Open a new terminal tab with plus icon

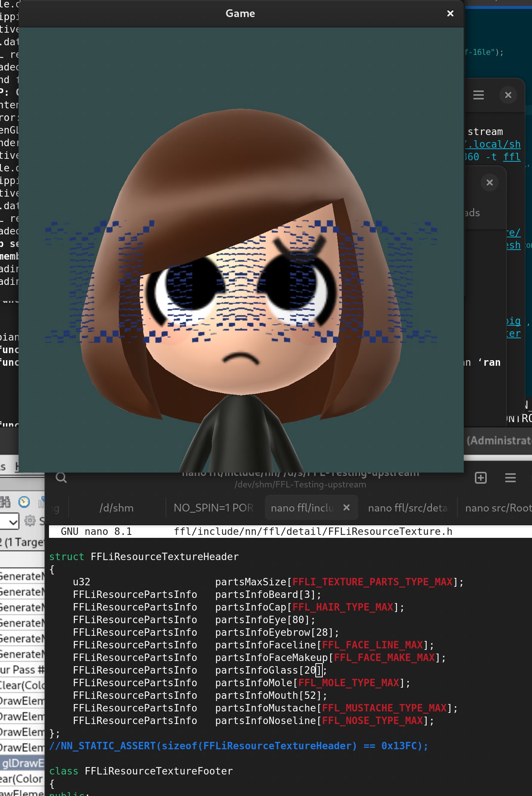pyautogui.click(x=480, y=478)
